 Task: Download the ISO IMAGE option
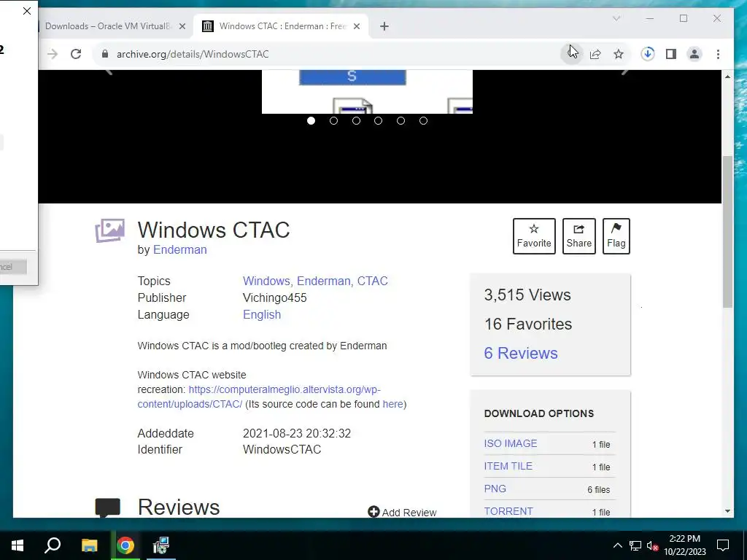coord(511,443)
